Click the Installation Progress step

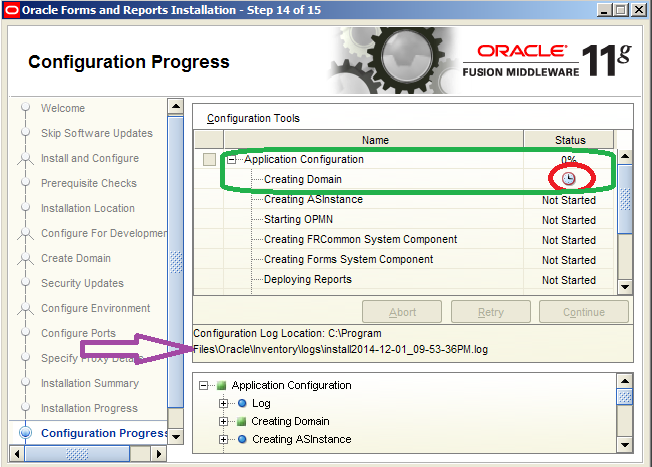click(89, 408)
